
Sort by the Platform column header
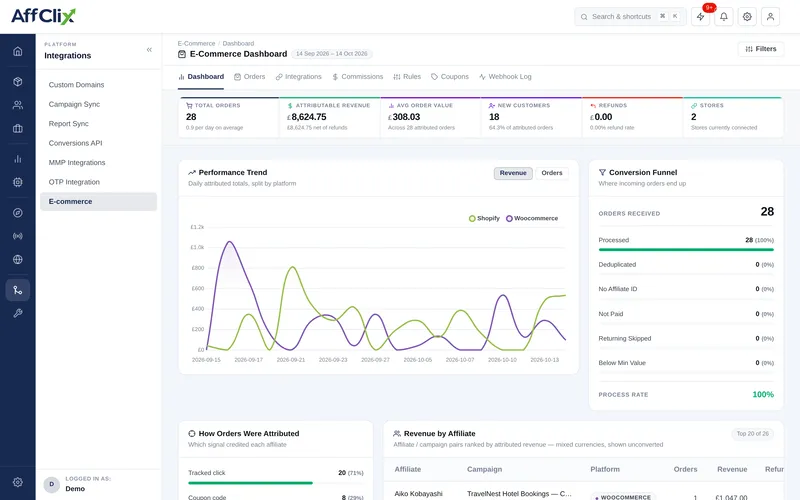605,469
